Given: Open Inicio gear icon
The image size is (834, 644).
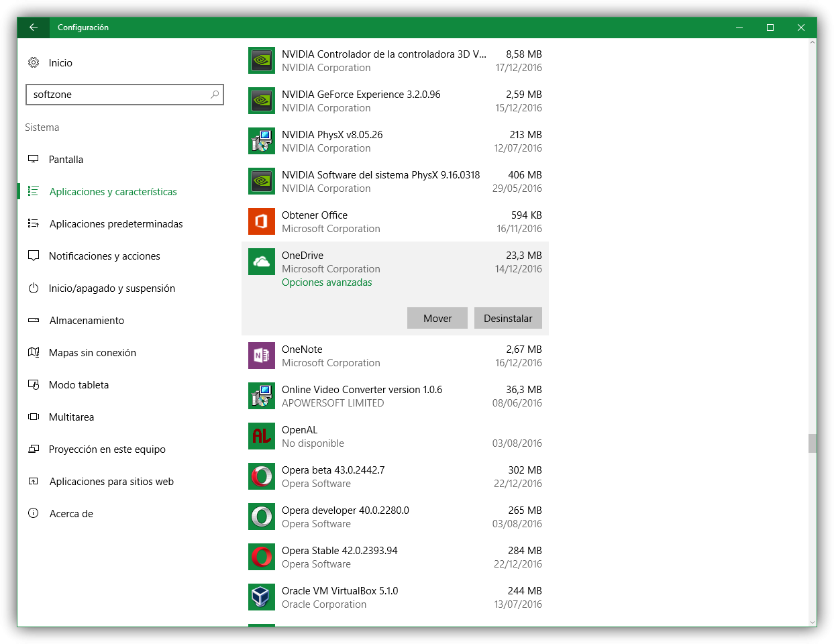Looking at the screenshot, I should 34,62.
